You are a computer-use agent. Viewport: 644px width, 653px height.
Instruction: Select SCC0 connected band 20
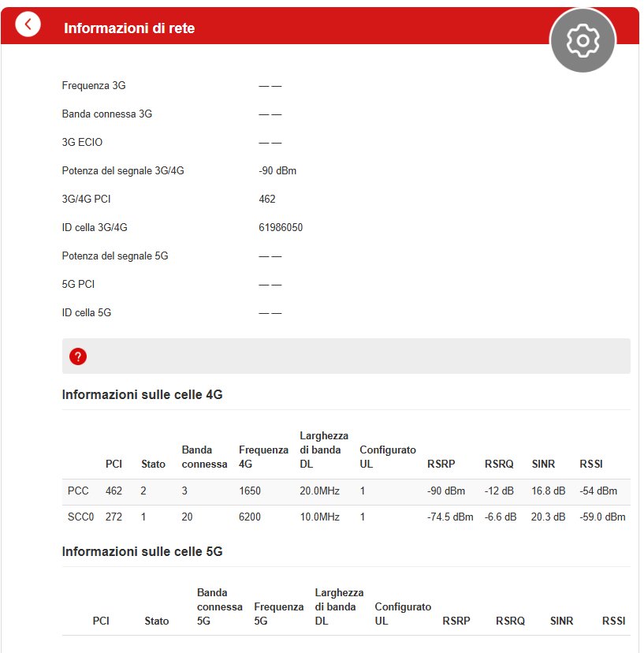pyautogui.click(x=187, y=517)
